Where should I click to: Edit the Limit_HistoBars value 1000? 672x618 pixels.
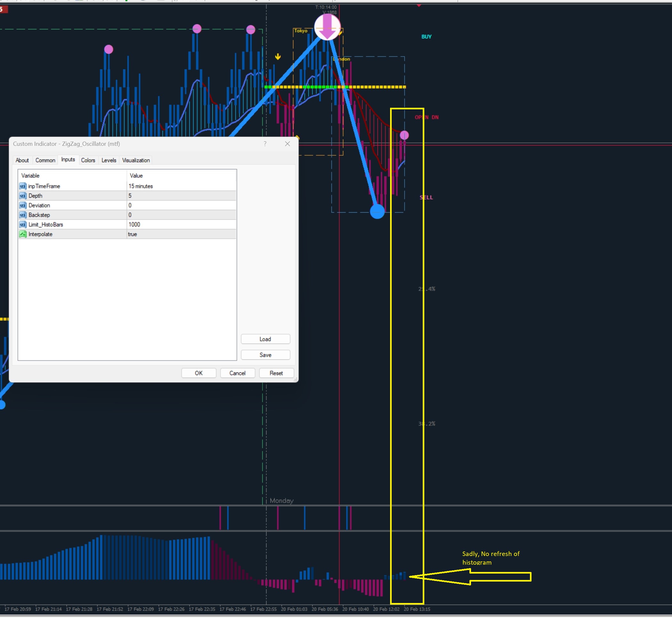pos(181,225)
